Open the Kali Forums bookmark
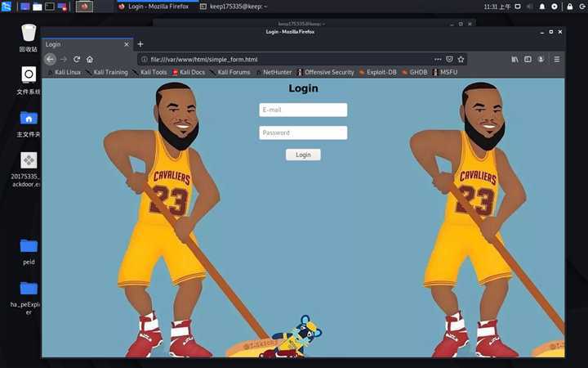 tap(229, 72)
